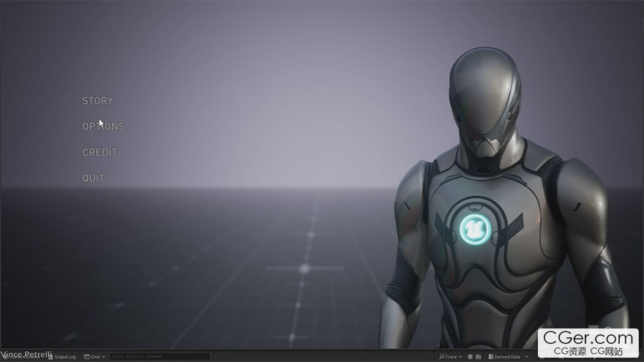Expand the Cmd console type dropdown
This screenshot has height=362, width=644.
click(94, 357)
